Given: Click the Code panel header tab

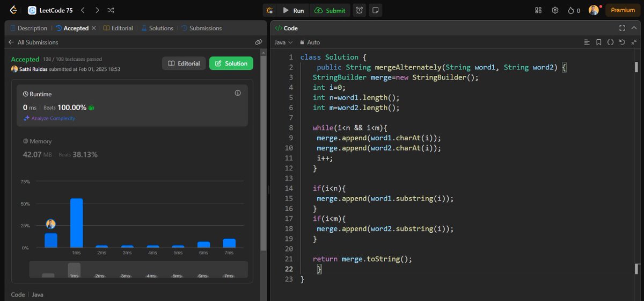Looking at the screenshot, I should click(x=287, y=28).
